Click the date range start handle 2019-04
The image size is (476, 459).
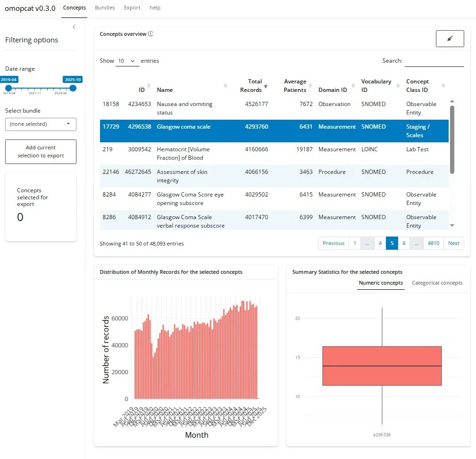point(8,88)
